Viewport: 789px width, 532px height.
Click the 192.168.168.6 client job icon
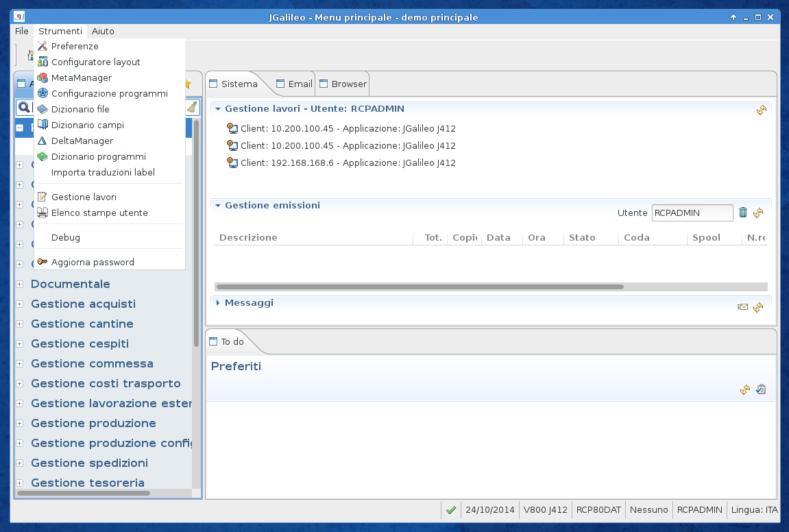click(x=232, y=162)
